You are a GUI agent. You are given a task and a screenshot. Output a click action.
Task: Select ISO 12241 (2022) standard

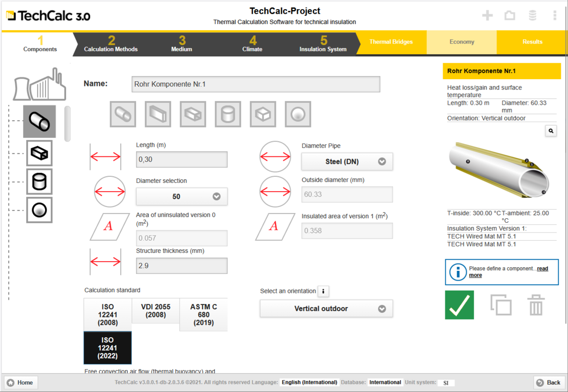[x=107, y=348]
